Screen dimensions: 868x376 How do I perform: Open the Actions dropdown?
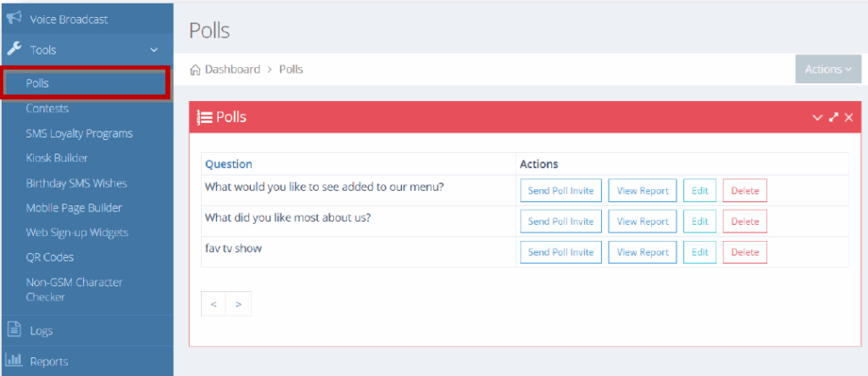(x=828, y=70)
